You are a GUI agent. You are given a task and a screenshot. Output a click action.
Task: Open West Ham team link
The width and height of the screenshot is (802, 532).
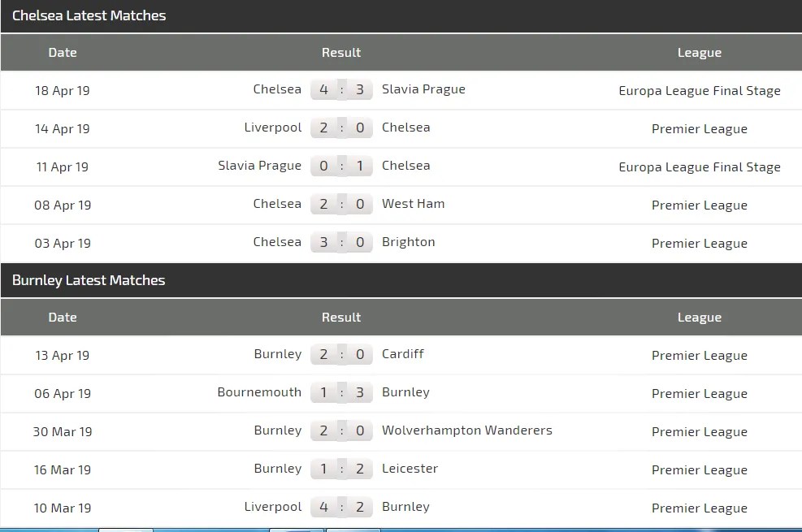[x=413, y=204]
